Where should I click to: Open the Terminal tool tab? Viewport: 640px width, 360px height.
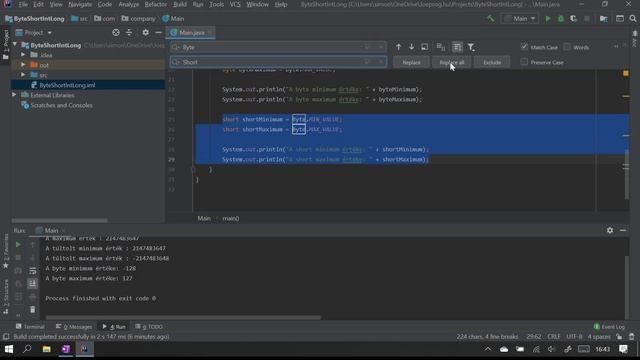tap(30, 327)
